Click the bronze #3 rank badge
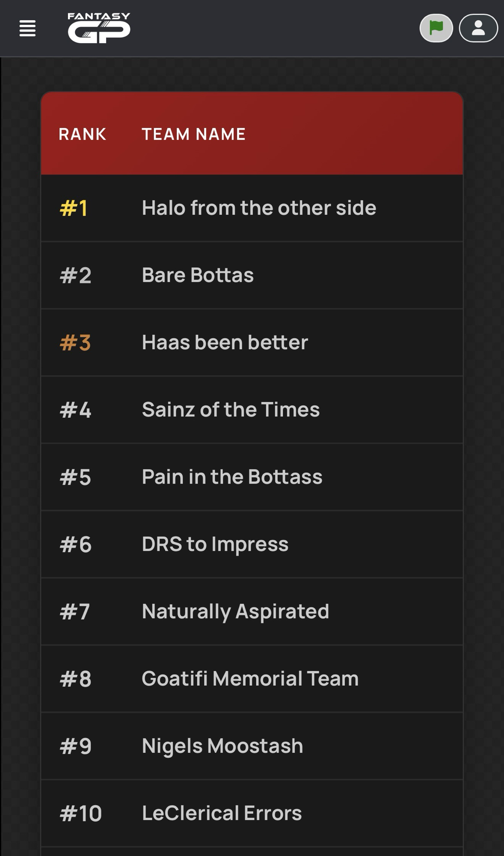 (75, 343)
